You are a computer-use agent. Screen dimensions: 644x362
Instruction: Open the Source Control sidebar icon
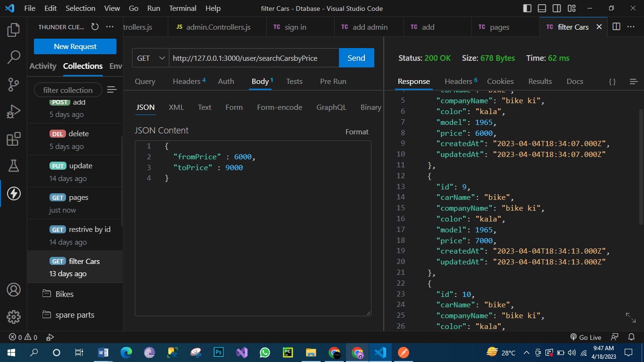click(x=13, y=84)
